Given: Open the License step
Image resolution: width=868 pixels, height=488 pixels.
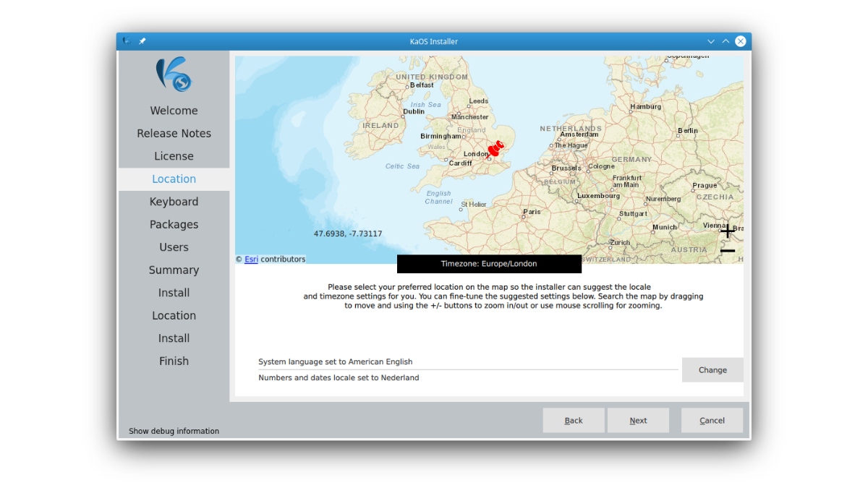Looking at the screenshot, I should 174,156.
